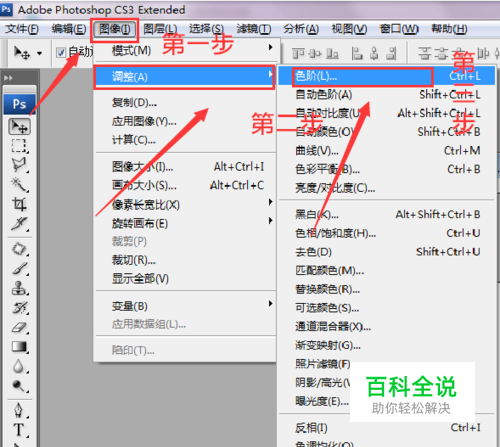This screenshot has width=500, height=447.
Task: Click the Align right edges icon
Action: coord(392,53)
